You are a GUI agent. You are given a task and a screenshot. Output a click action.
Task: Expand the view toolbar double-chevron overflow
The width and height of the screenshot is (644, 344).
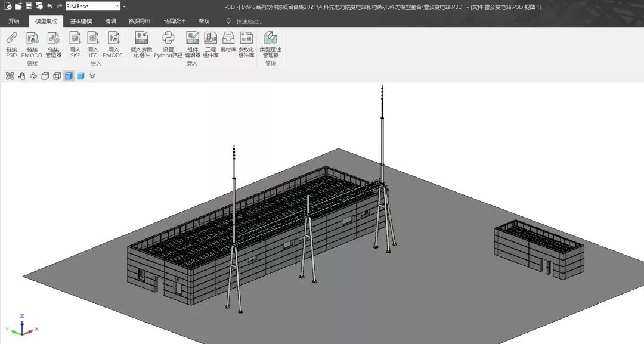click(92, 76)
